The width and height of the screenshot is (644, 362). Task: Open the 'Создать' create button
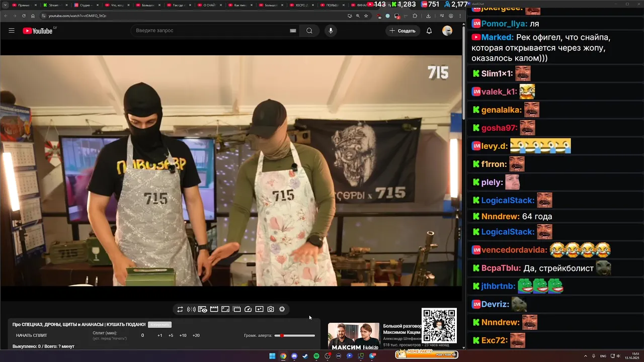(x=403, y=31)
